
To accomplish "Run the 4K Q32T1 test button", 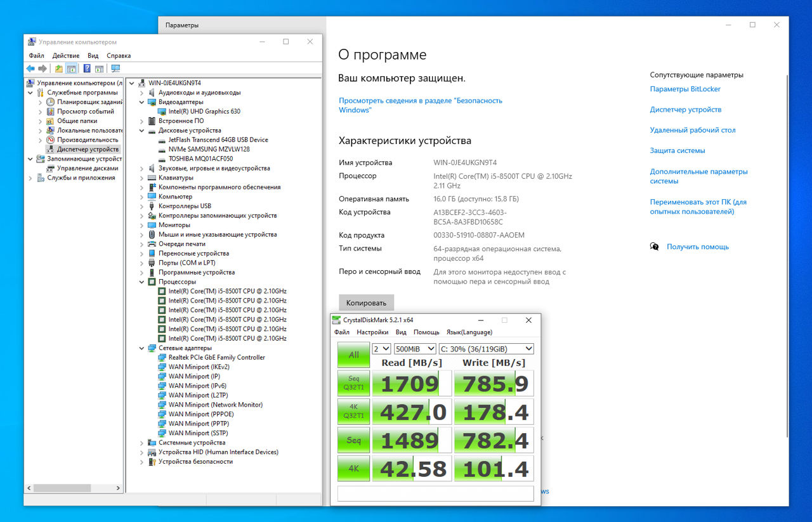I will tap(353, 412).
